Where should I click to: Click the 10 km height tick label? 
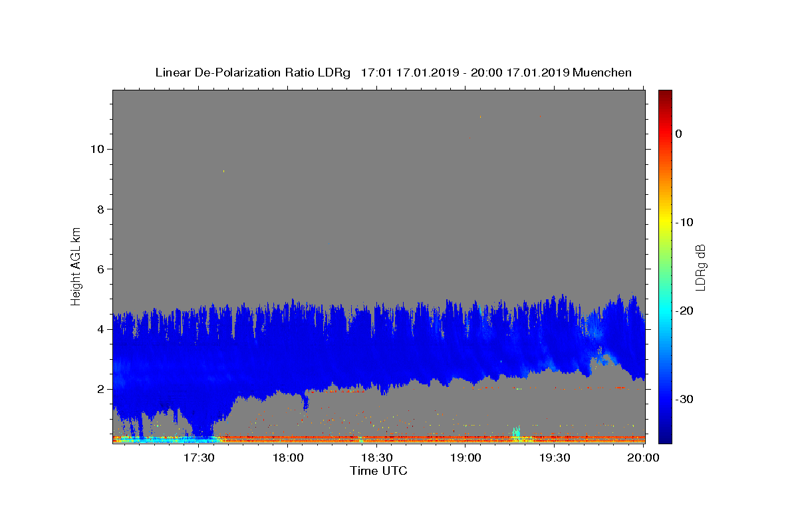click(96, 149)
